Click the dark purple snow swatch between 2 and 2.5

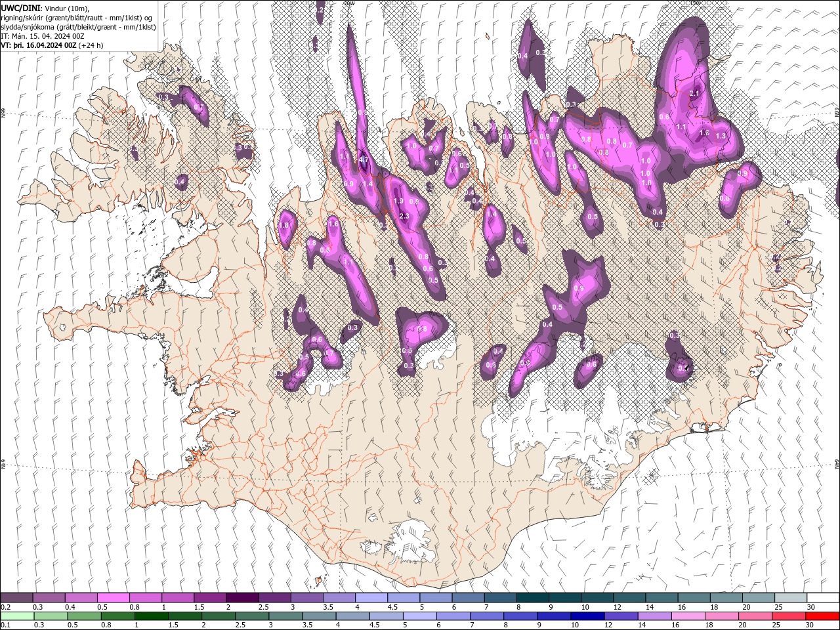point(241,597)
